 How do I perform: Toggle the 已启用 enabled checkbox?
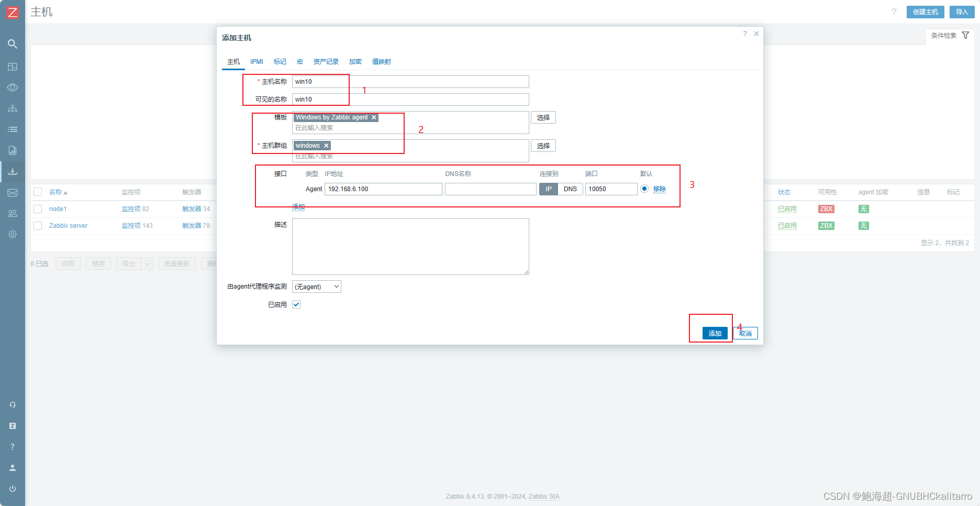[x=296, y=304]
